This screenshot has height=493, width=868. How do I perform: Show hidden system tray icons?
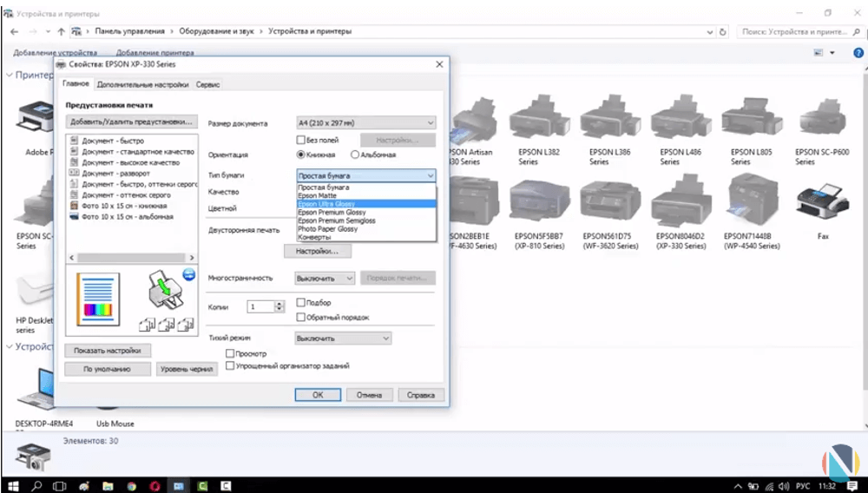738,486
